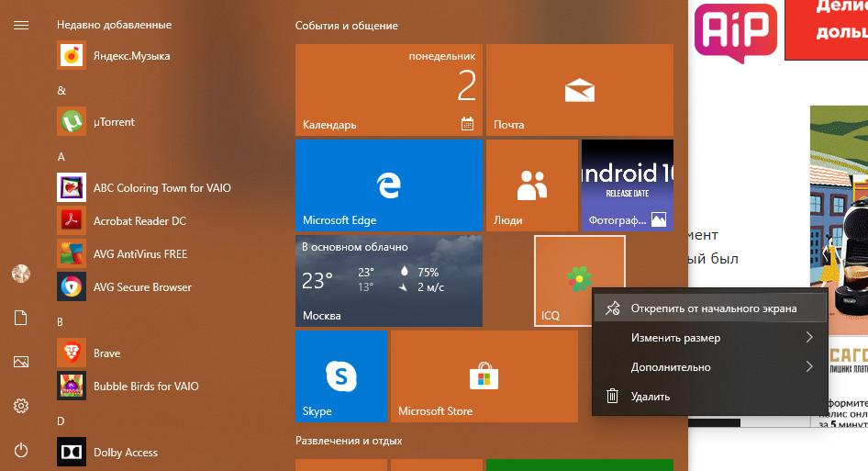Choose Открепить от начального экрана

point(709,308)
